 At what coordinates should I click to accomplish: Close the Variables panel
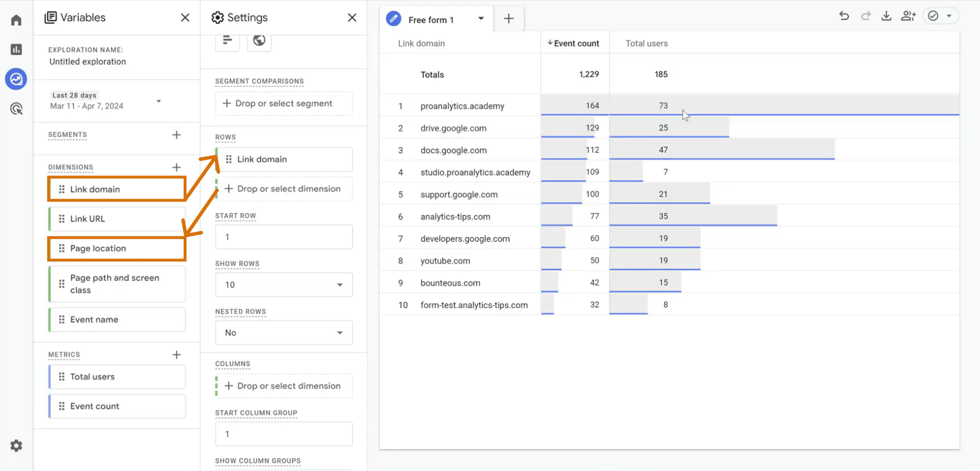click(x=185, y=17)
